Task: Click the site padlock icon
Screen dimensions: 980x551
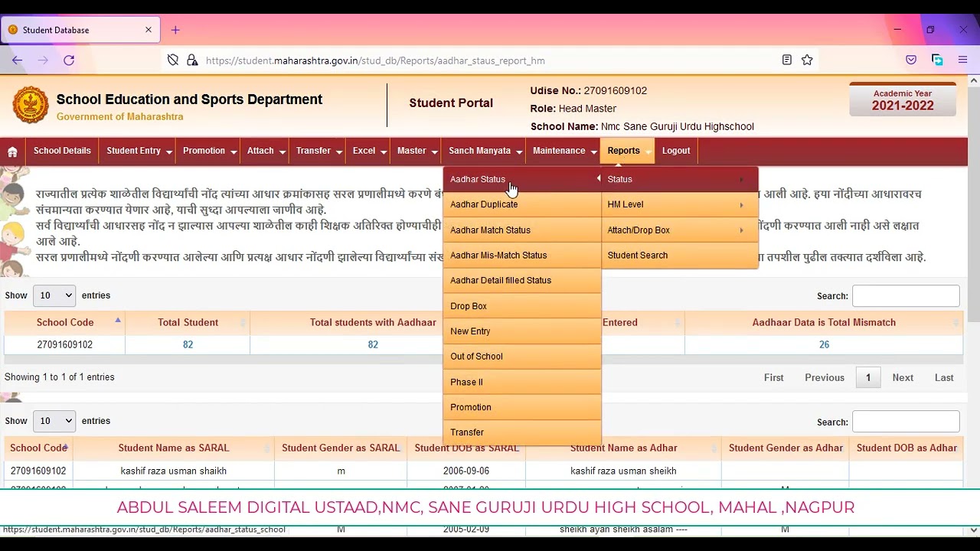Action: (191, 60)
